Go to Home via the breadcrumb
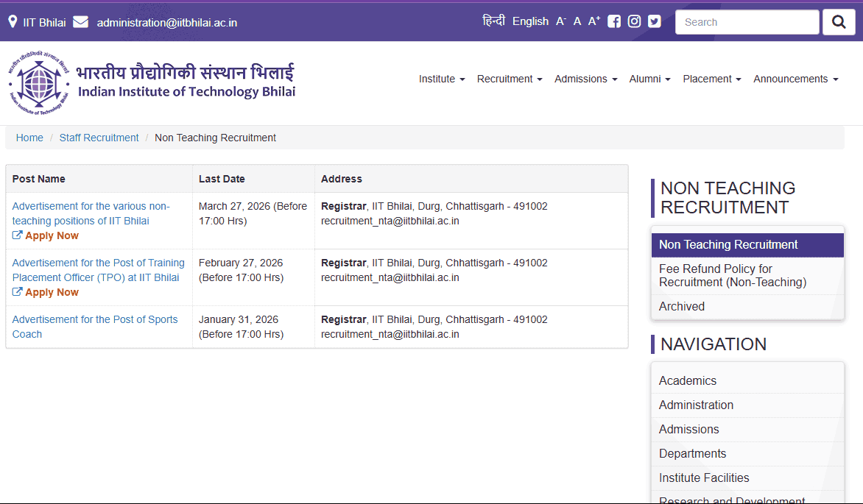 click(x=29, y=138)
